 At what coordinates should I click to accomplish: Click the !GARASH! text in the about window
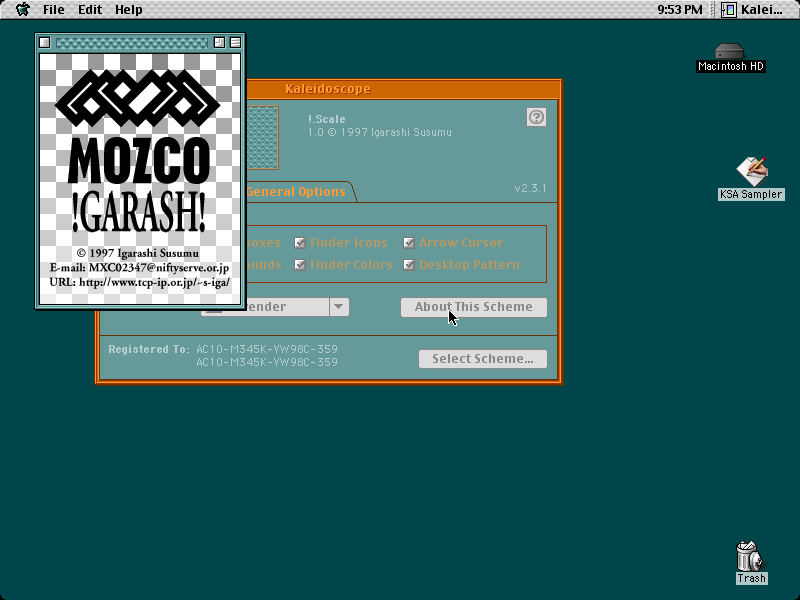(x=139, y=213)
